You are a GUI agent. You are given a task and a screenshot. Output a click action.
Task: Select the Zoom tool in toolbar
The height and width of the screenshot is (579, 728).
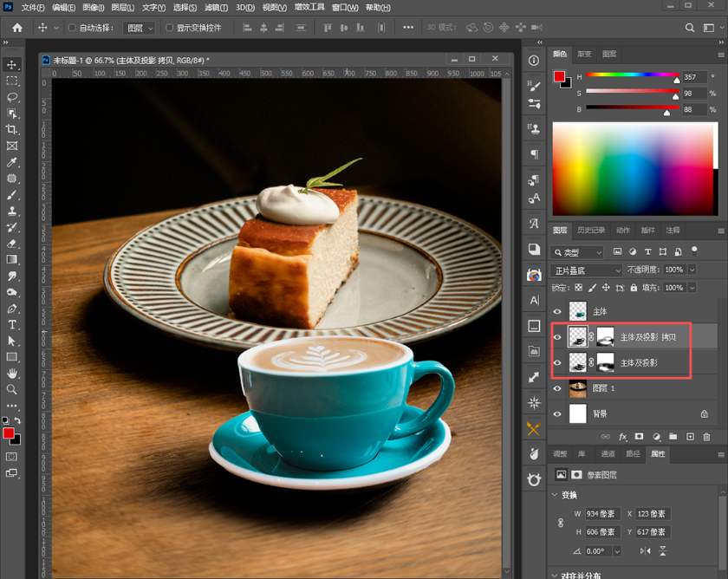point(12,389)
